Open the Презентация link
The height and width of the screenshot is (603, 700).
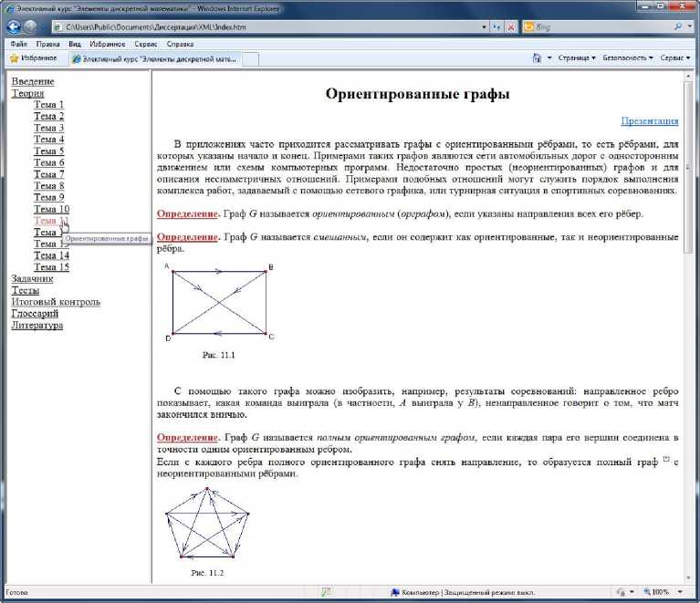click(649, 120)
